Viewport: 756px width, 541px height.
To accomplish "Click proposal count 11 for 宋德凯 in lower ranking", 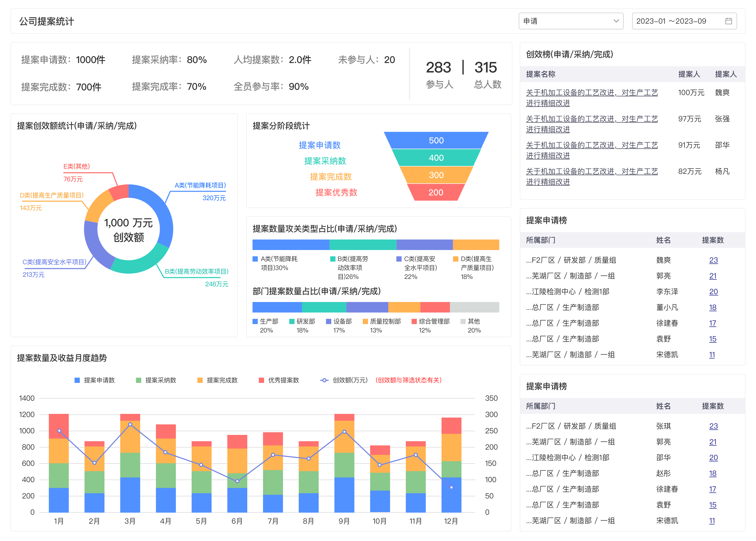I will (712, 521).
